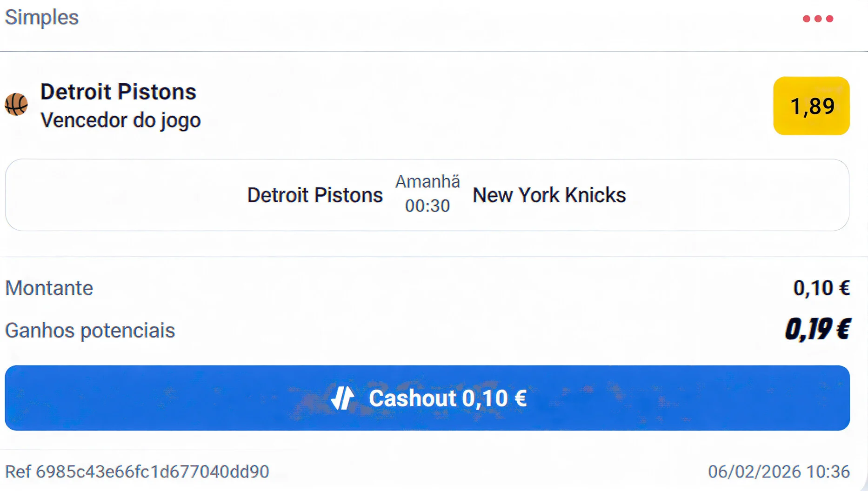Select the Simples bet type label
The height and width of the screenshot is (491, 868).
tap(42, 17)
